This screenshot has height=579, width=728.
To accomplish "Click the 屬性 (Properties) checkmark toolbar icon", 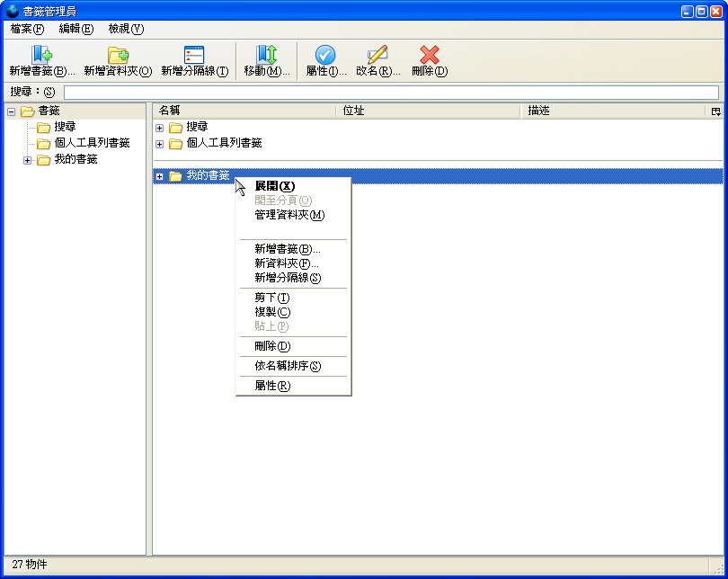I will 325,55.
